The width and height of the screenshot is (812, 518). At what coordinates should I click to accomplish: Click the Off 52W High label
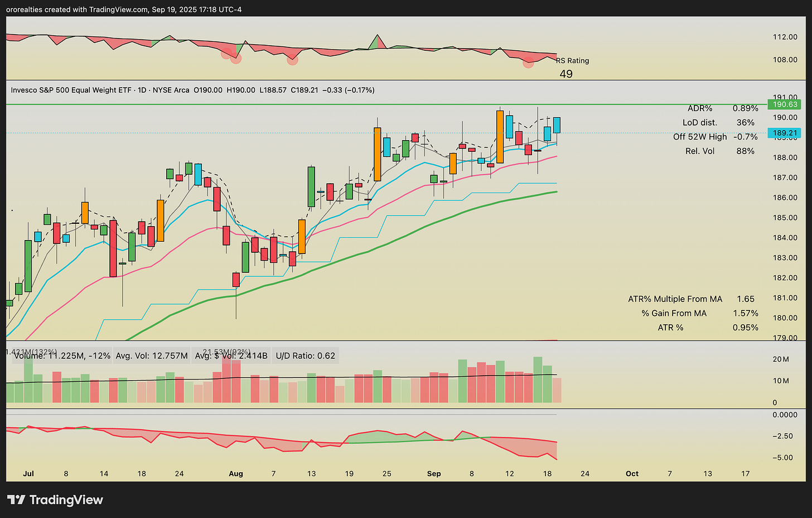pos(700,137)
